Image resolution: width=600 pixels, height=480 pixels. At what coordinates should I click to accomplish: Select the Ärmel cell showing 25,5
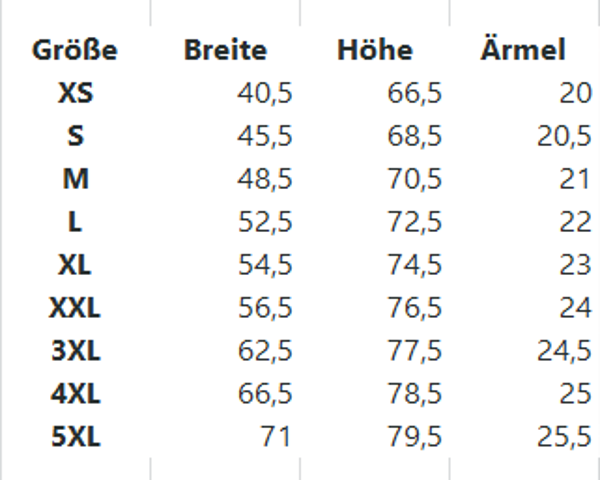[x=564, y=437]
